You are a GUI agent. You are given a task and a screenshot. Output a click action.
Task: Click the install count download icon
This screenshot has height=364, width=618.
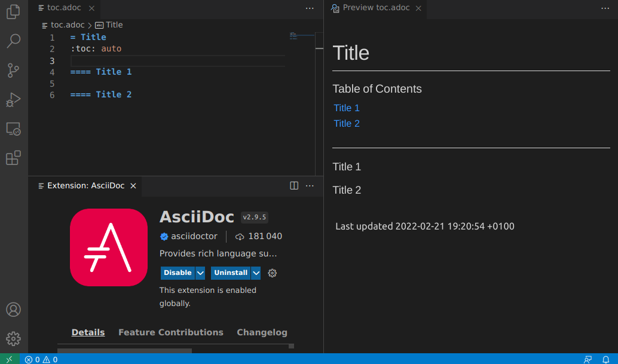click(240, 236)
